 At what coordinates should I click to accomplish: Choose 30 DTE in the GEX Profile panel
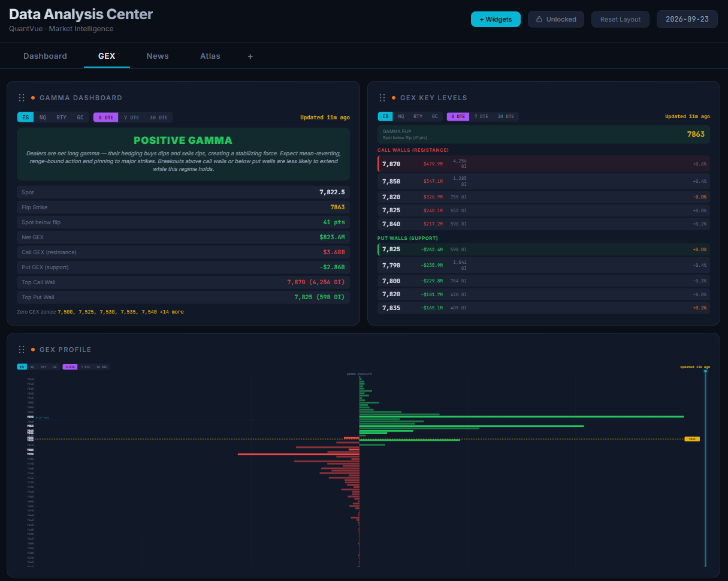(x=102, y=367)
